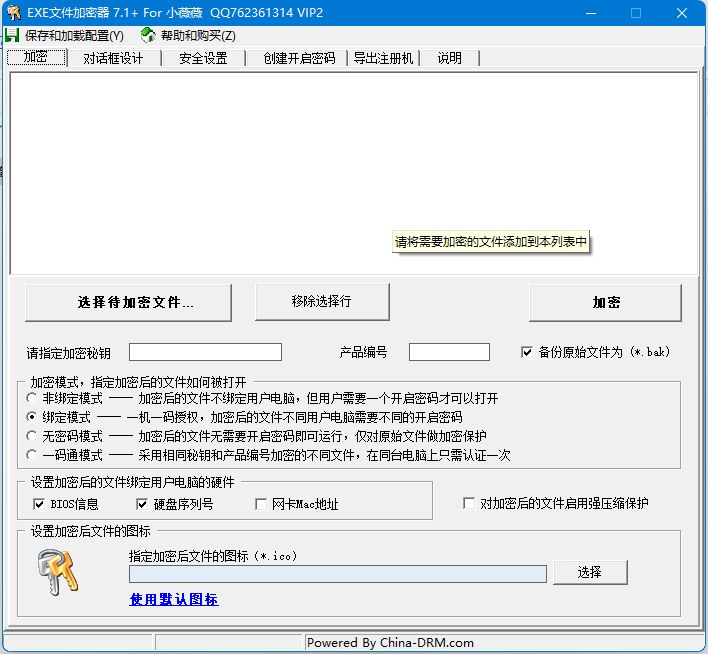Click the 移除选择行 button
Image resolution: width=708 pixels, height=654 pixels.
[321, 301]
